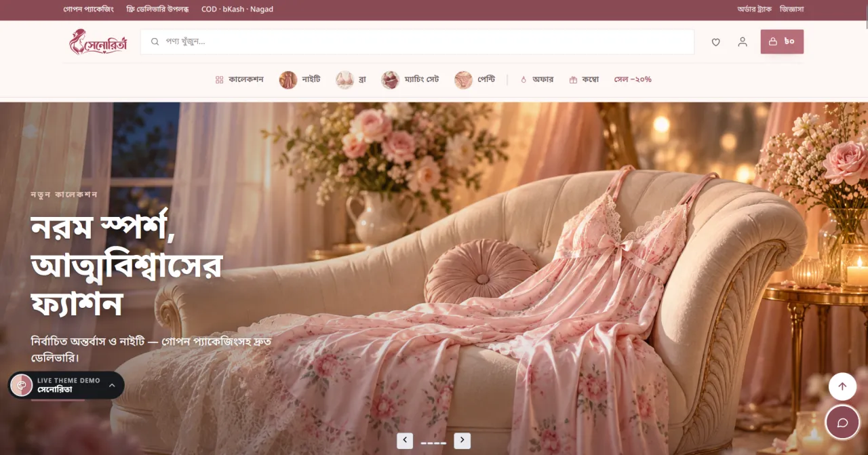Open the wishlist heart icon
Viewport: 868px width, 455px height.
715,42
